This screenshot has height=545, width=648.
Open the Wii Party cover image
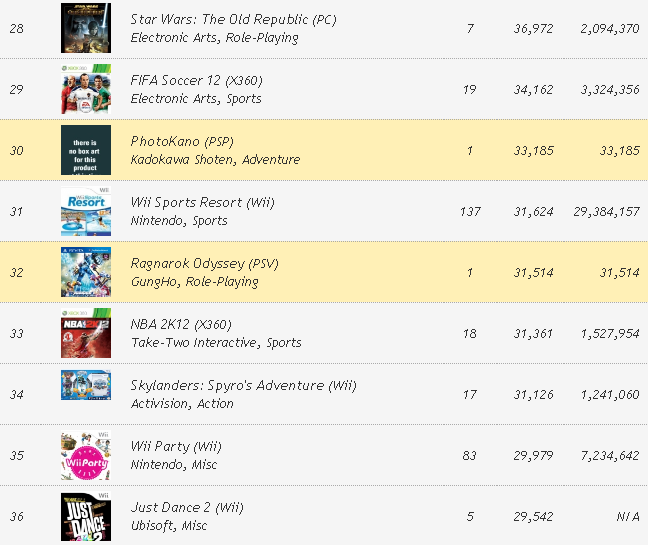(x=86, y=455)
